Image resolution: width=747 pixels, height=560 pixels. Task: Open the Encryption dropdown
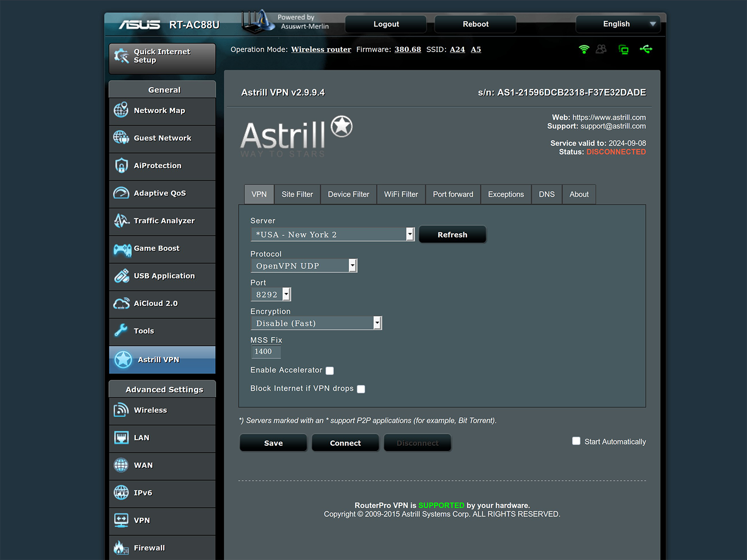317,323
